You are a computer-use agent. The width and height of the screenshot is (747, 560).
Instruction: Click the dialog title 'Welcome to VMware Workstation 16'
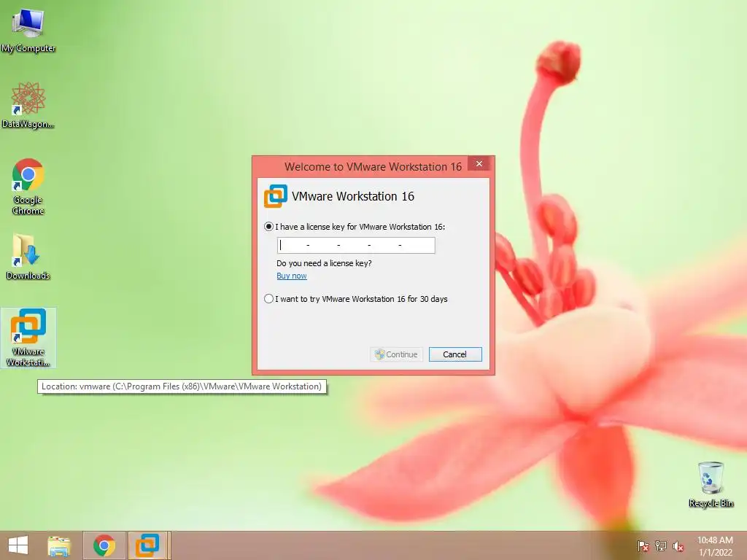(373, 167)
